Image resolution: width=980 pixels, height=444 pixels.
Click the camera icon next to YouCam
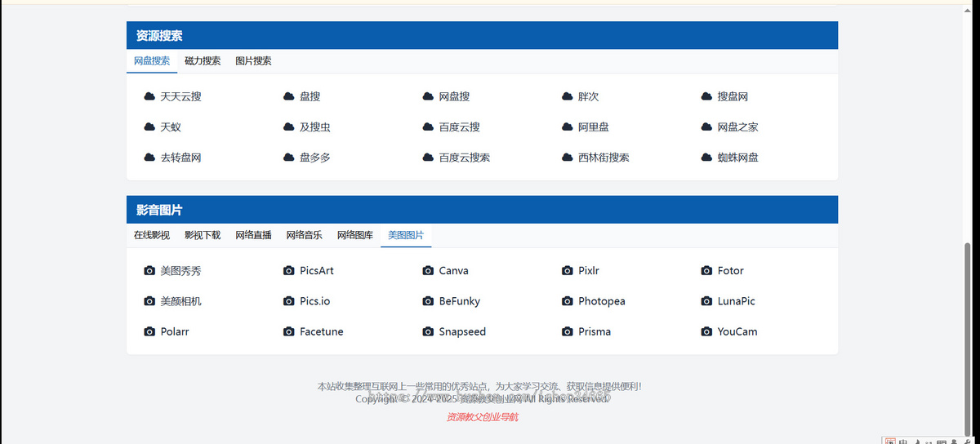(706, 331)
